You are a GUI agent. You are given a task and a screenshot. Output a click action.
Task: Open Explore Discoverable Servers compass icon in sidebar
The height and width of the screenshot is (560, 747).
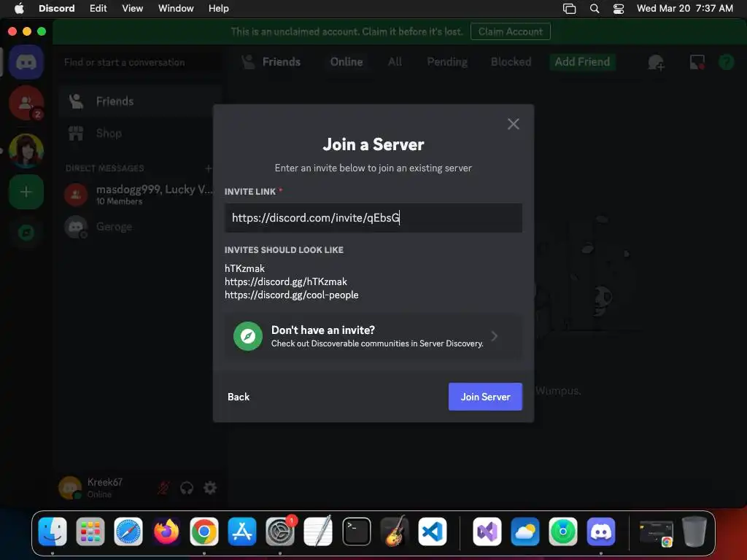pyautogui.click(x=26, y=233)
